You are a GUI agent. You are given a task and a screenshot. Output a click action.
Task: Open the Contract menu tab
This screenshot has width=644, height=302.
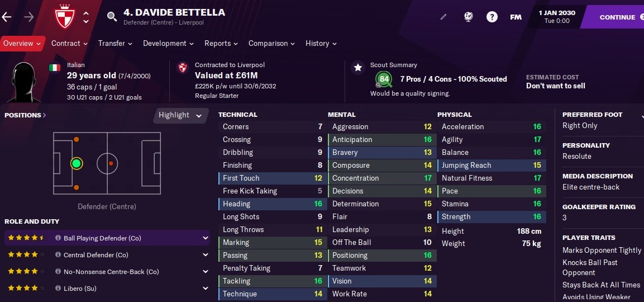pyautogui.click(x=69, y=43)
